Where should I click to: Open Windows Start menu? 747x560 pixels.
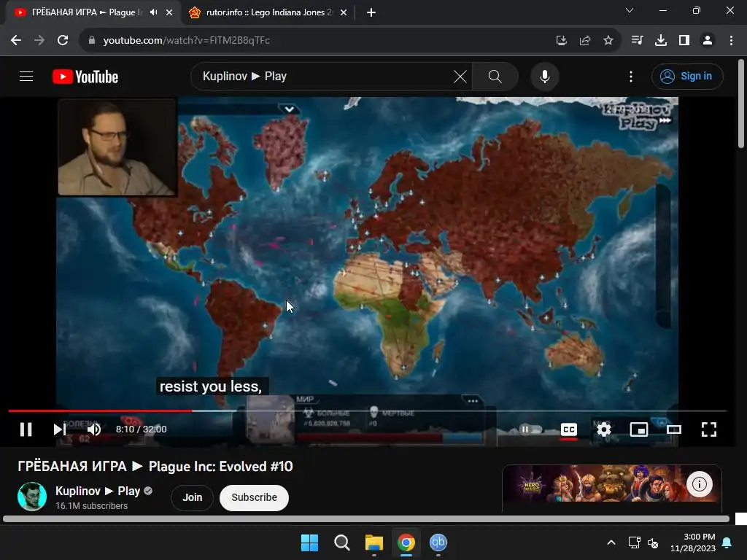309,542
